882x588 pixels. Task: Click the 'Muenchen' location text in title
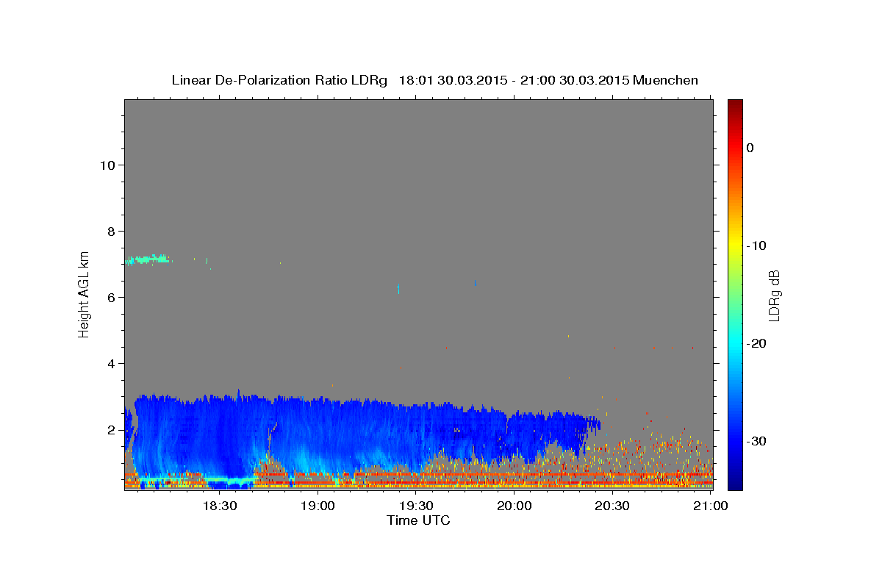point(666,80)
